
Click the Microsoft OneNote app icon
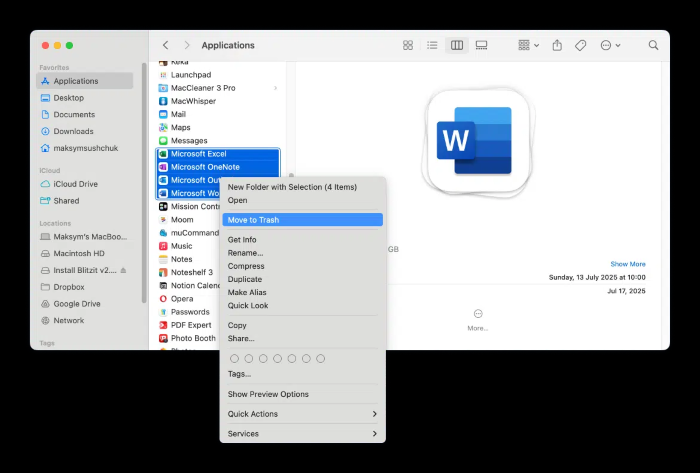coord(163,167)
